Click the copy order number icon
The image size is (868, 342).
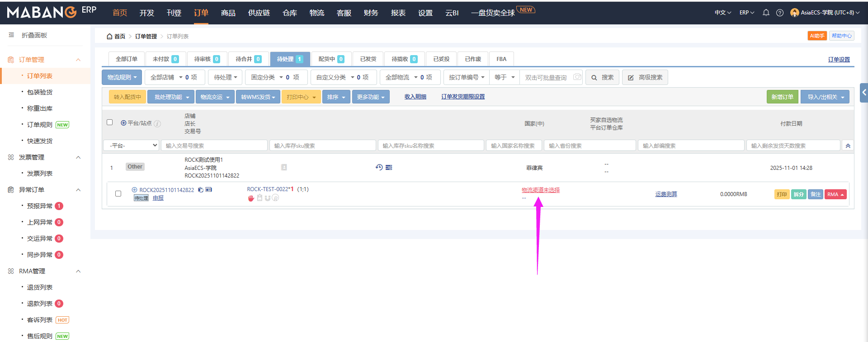point(201,190)
